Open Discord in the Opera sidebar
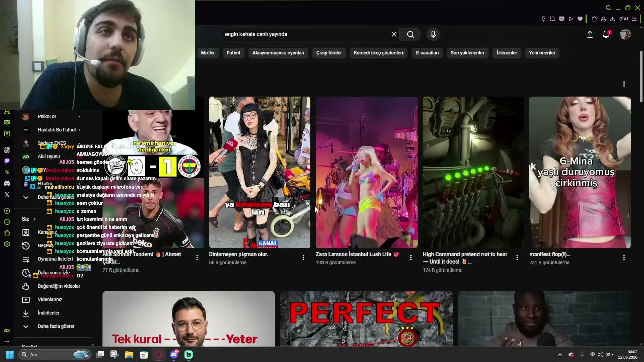The width and height of the screenshot is (644, 362). pyautogui.click(x=7, y=184)
